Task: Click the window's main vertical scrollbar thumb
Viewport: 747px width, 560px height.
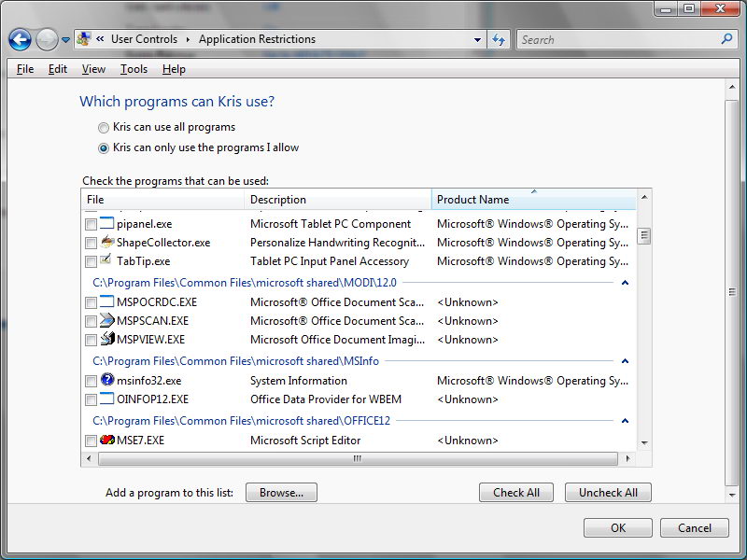Action: click(x=732, y=292)
